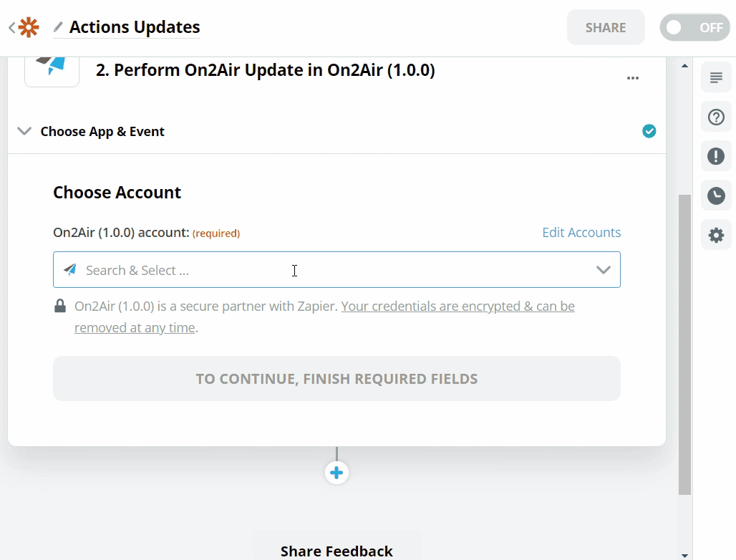The height and width of the screenshot is (560, 736).
Task: Open the settings gear icon
Action: pos(716,235)
